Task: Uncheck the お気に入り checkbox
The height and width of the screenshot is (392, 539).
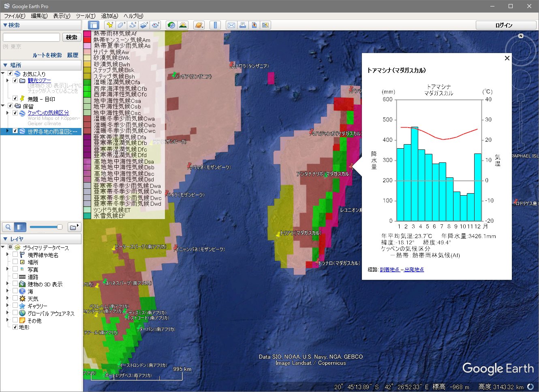Action: pyautogui.click(x=11, y=74)
